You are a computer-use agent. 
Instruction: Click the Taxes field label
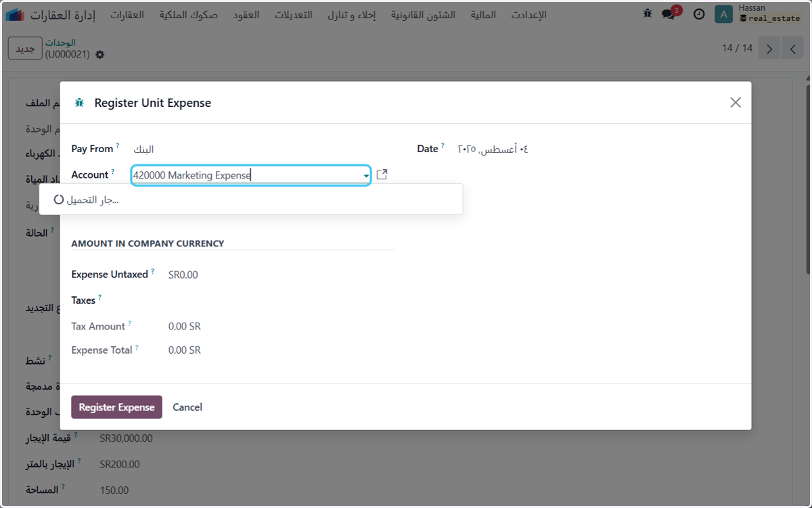[83, 300]
